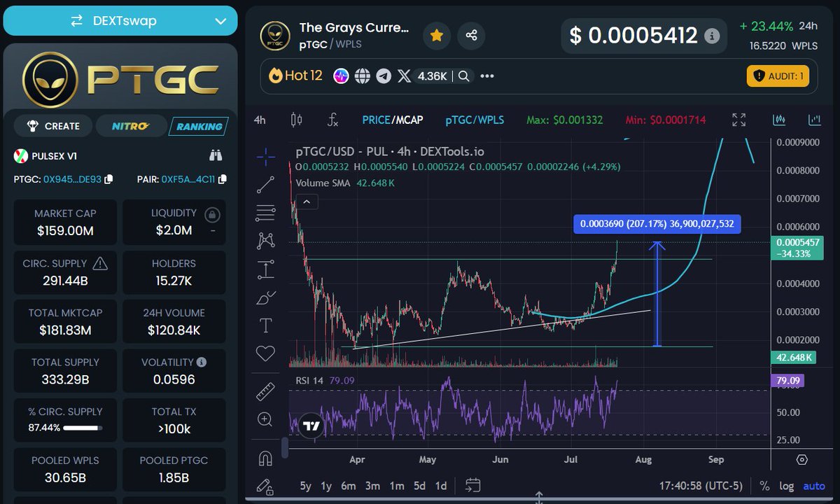The width and height of the screenshot is (840, 504).
Task: Select the 1m range
Action: pyautogui.click(x=397, y=486)
